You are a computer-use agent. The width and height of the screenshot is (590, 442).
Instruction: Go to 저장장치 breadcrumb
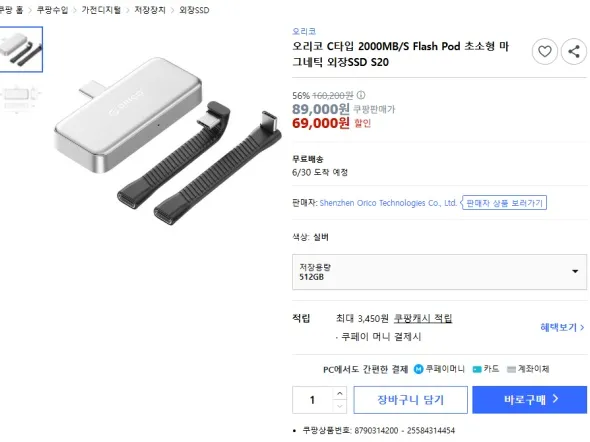(x=150, y=10)
